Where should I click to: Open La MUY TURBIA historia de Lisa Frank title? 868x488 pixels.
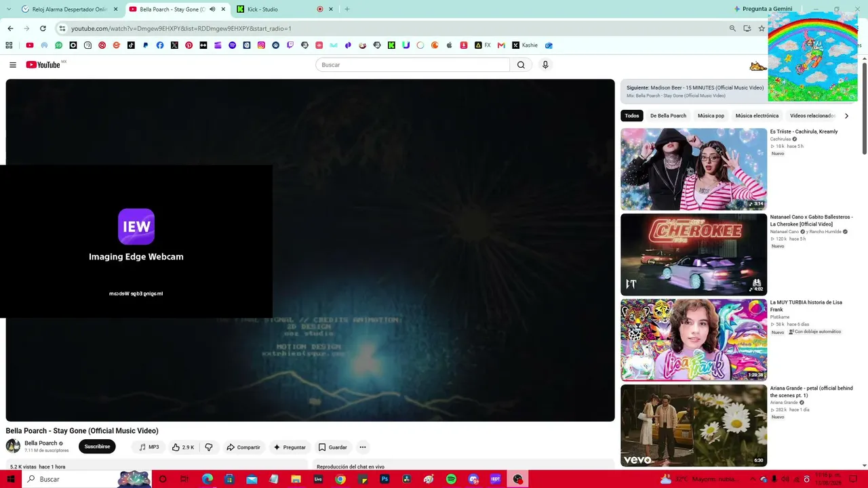806,306
